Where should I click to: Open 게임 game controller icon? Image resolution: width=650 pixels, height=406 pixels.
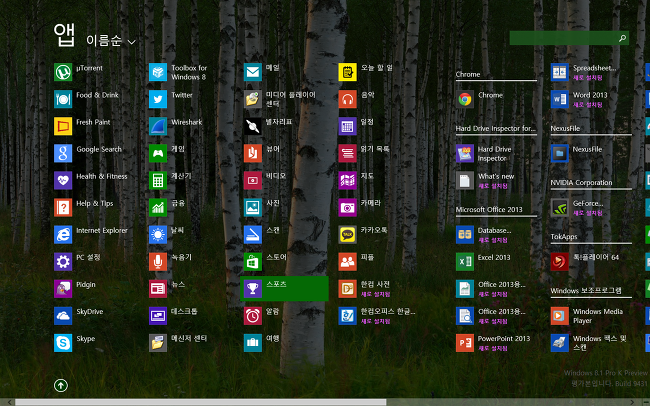tap(158, 153)
